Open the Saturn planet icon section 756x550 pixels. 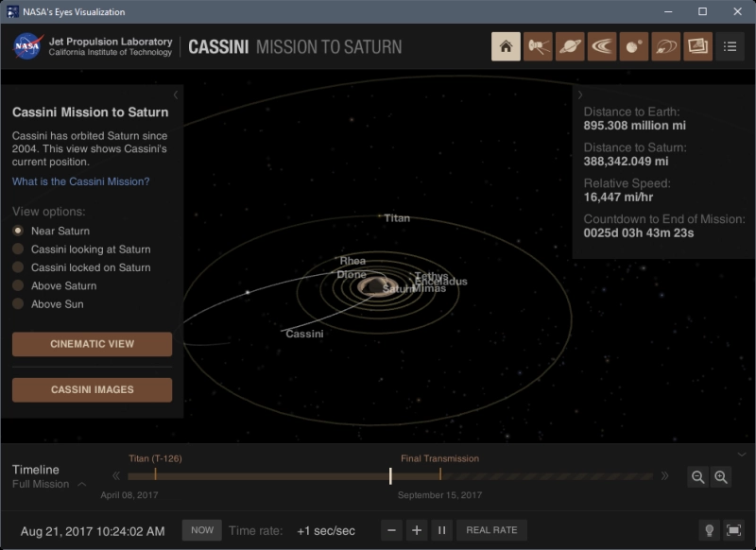tap(570, 46)
